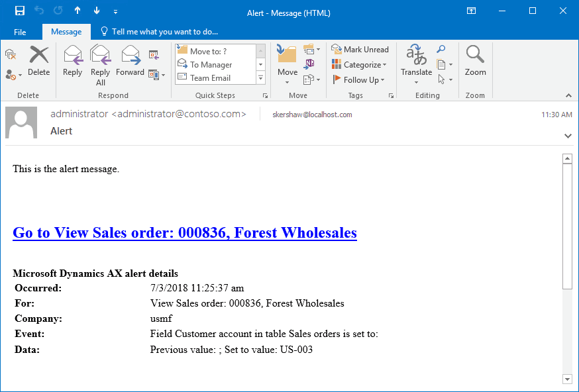Click the subject line 'Alert'
Viewport: 579px width, 392px height.
(x=62, y=131)
